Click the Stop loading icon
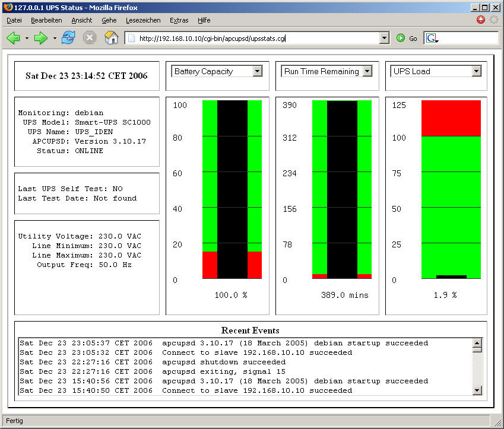 click(90, 38)
